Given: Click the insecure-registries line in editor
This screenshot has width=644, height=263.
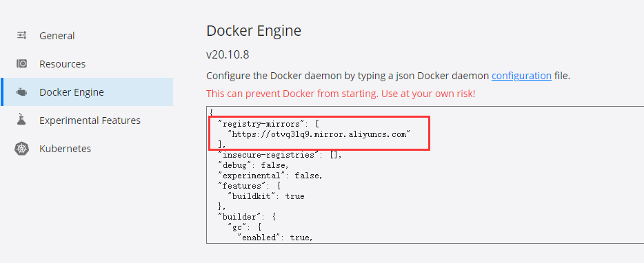Looking at the screenshot, I should pos(280,155).
